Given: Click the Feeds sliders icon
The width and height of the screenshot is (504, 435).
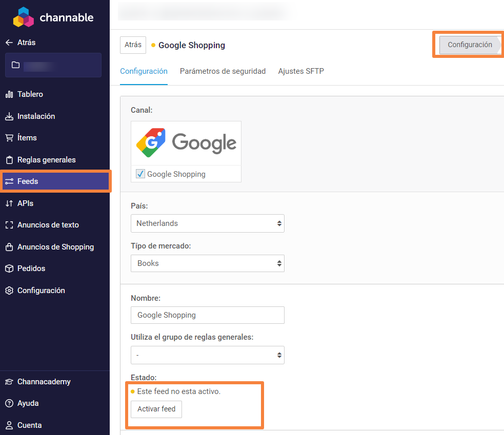Looking at the screenshot, I should pos(9,181).
